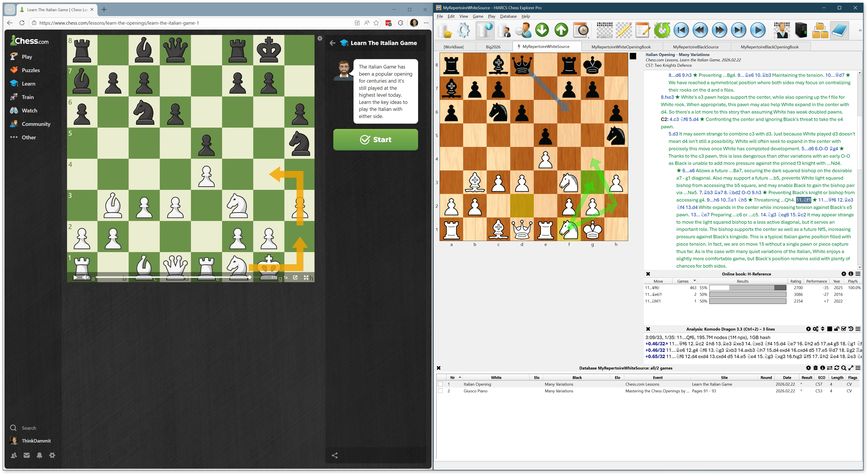Viewport: 868px width, 475px height.
Task: Tick checkbox for Italian Opening game row
Action: click(x=440, y=384)
